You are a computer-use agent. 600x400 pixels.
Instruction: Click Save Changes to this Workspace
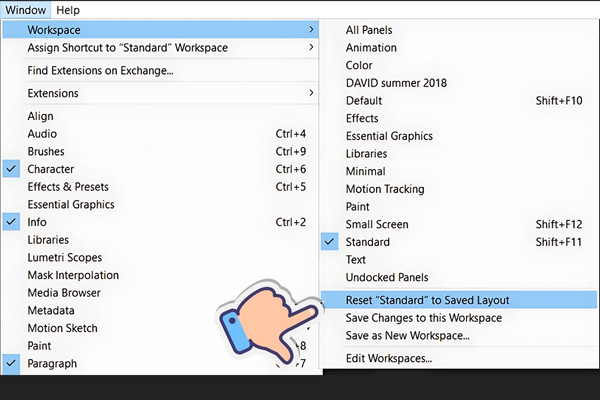459,318
